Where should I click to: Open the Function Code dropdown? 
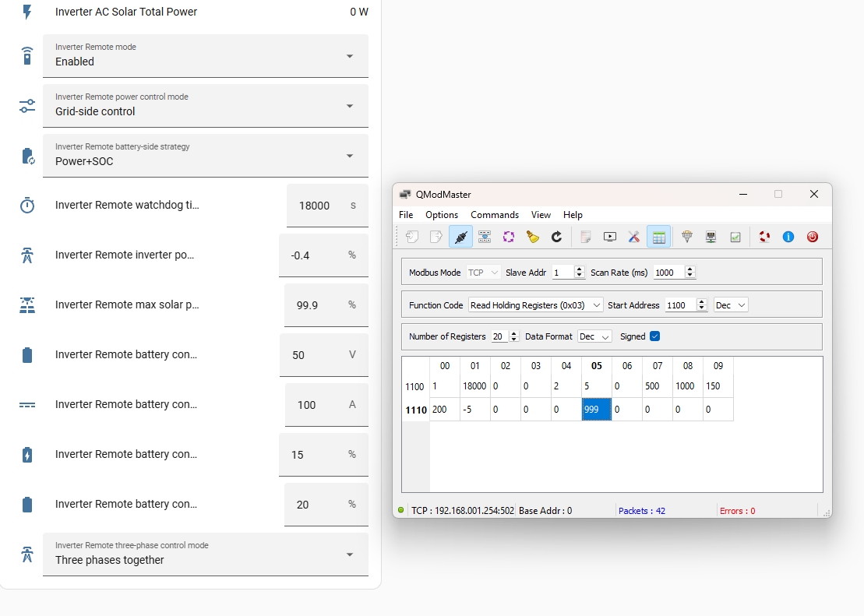click(x=535, y=305)
